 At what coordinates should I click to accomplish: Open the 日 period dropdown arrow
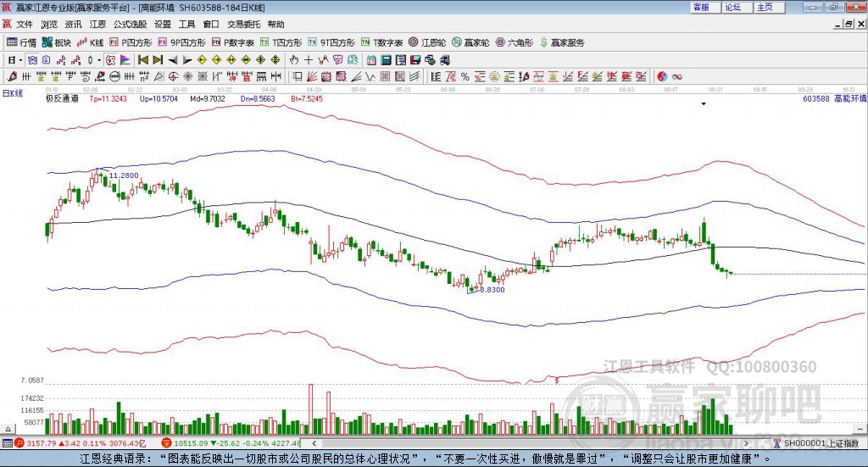[x=20, y=60]
